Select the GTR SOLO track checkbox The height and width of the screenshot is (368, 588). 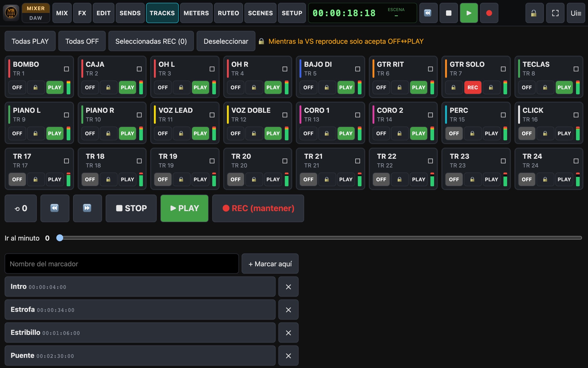coord(503,69)
